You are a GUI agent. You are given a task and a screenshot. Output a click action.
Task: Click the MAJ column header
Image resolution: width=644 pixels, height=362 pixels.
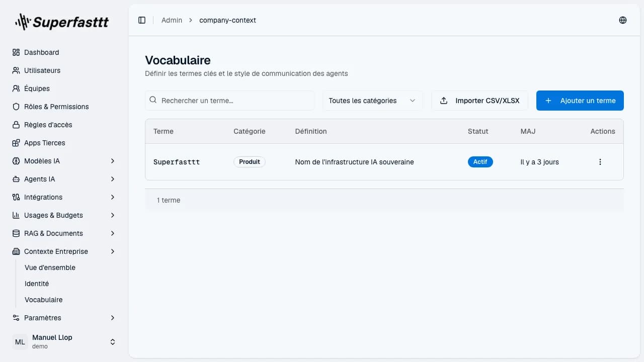528,131
